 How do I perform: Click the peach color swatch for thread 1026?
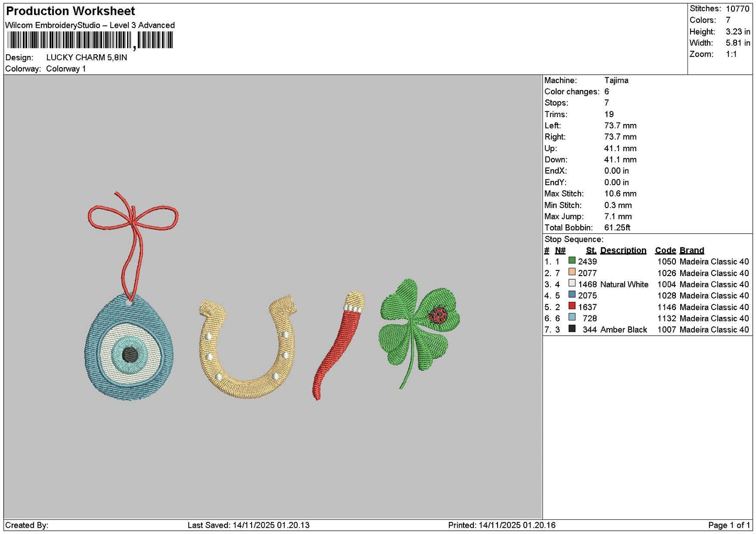pos(572,272)
